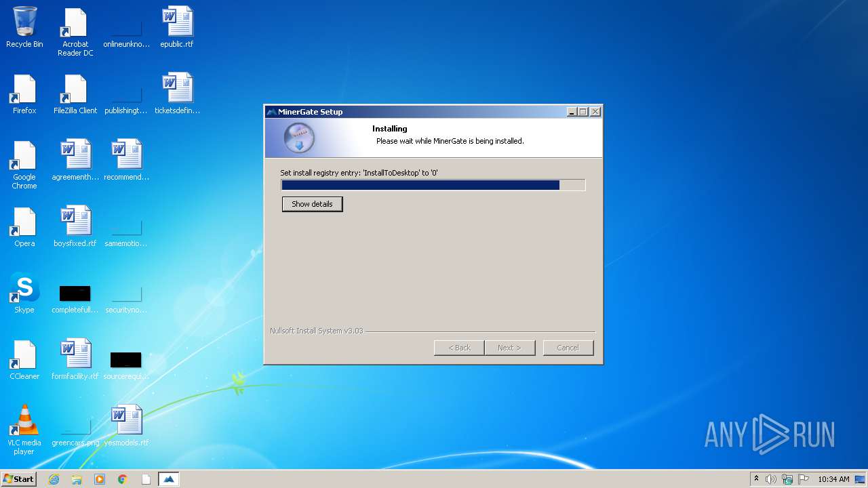Select the epublic.rtf document icon
This screenshot has width=868, height=488.
click(x=177, y=27)
